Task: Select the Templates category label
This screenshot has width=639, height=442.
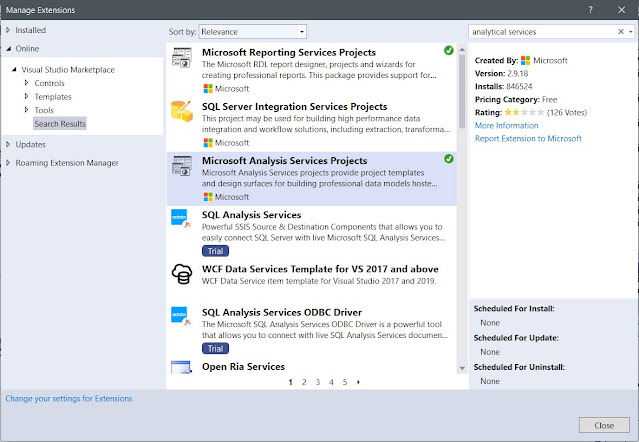Action: click(53, 97)
